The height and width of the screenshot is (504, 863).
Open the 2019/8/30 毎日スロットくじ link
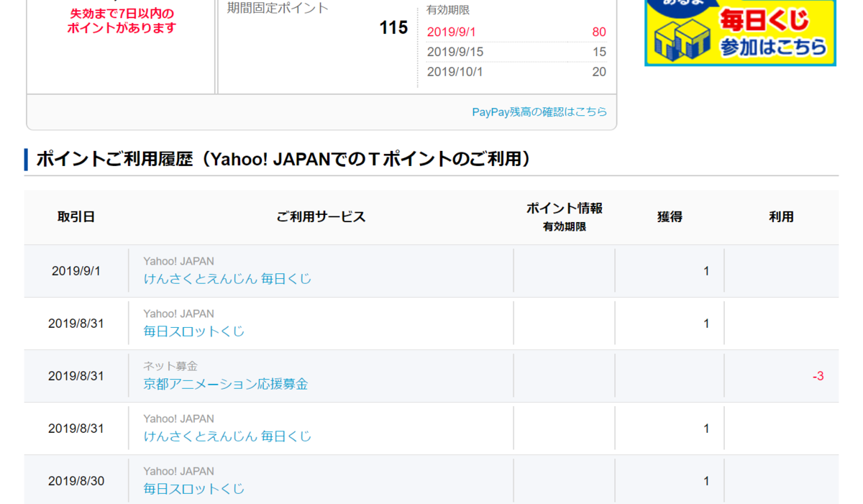click(194, 489)
